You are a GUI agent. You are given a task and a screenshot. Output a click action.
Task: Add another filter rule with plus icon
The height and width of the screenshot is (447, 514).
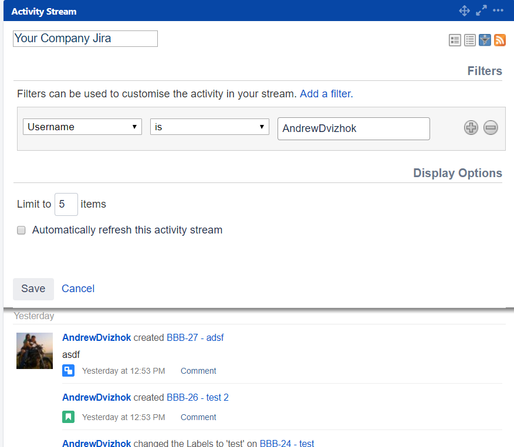471,127
